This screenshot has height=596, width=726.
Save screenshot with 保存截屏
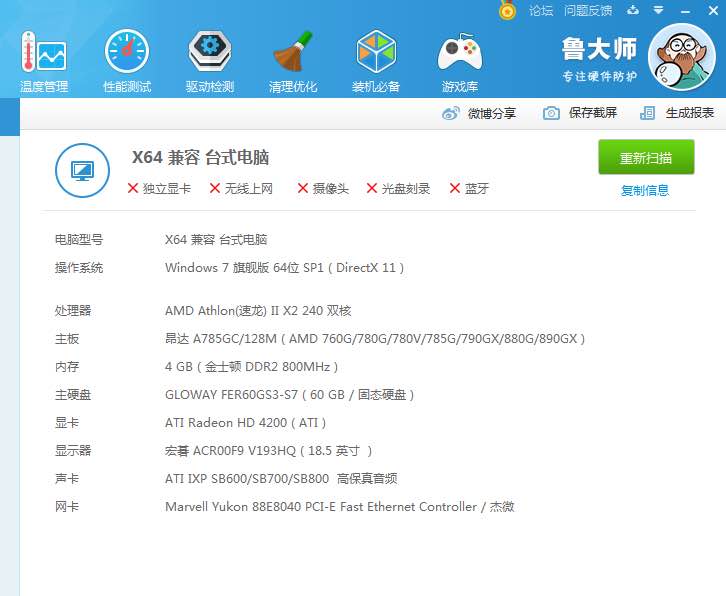[593, 113]
